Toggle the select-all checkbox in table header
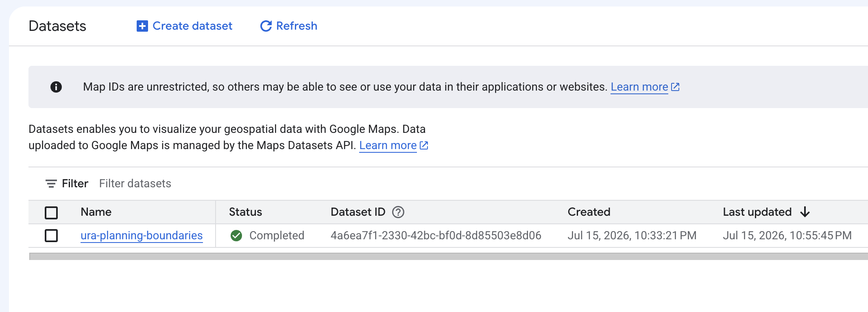The width and height of the screenshot is (868, 312). tap(51, 212)
